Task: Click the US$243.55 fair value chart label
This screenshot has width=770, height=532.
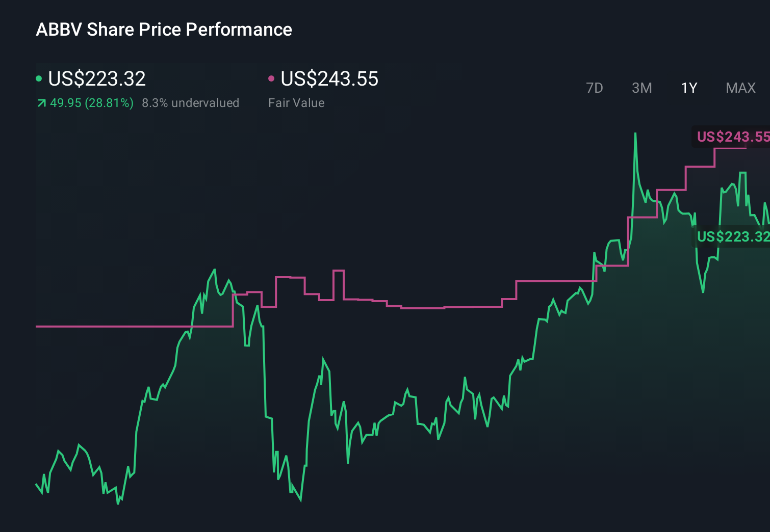Action: pos(733,137)
